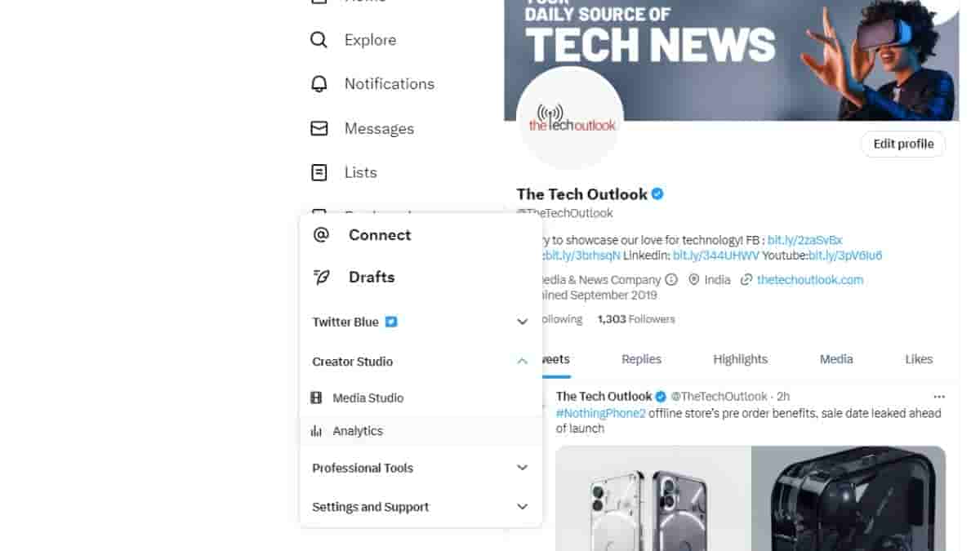
Task: Open the Notifications bell icon
Action: click(x=319, y=84)
